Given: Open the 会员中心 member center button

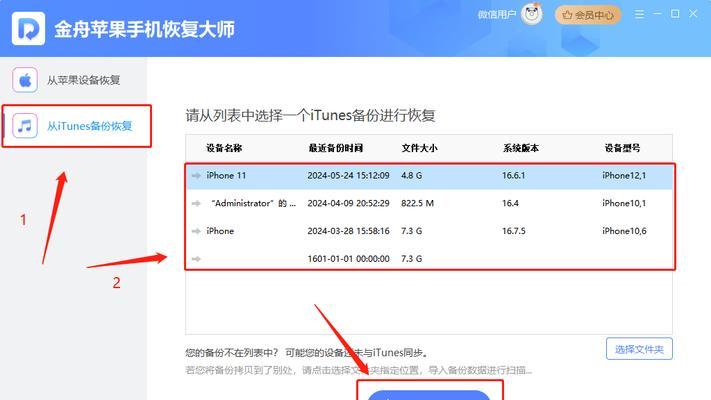Looking at the screenshot, I should coord(588,15).
